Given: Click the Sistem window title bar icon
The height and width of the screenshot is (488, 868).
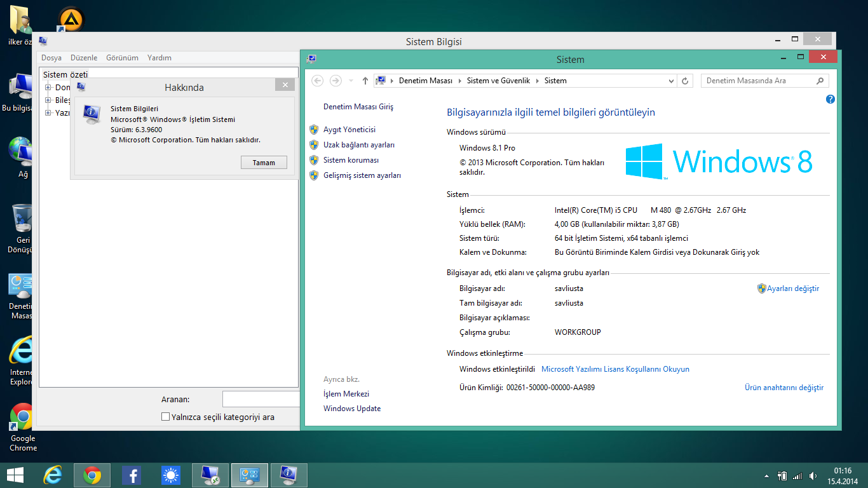Looking at the screenshot, I should point(311,59).
